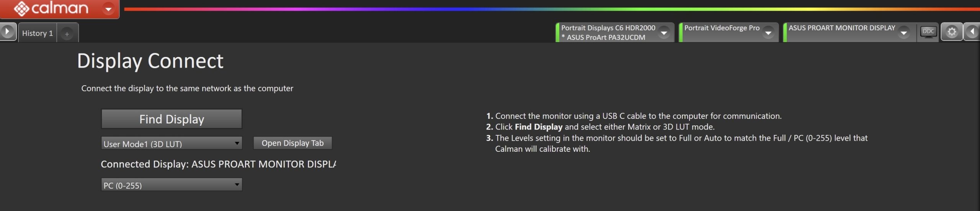The height and width of the screenshot is (211, 980).
Task: Expand the C6 HDR2000 meter dropdown arrow
Action: pyautogui.click(x=664, y=33)
